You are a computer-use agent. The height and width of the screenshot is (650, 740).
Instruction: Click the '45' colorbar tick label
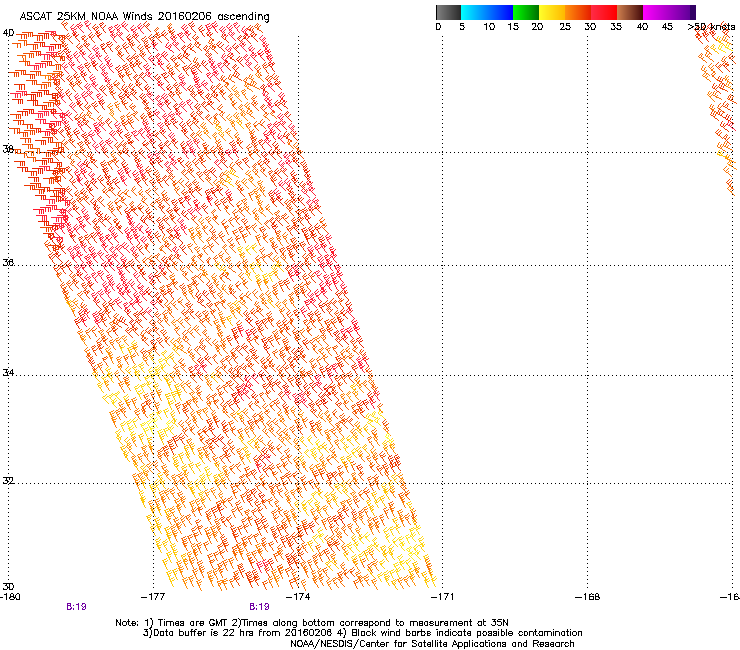(x=667, y=27)
